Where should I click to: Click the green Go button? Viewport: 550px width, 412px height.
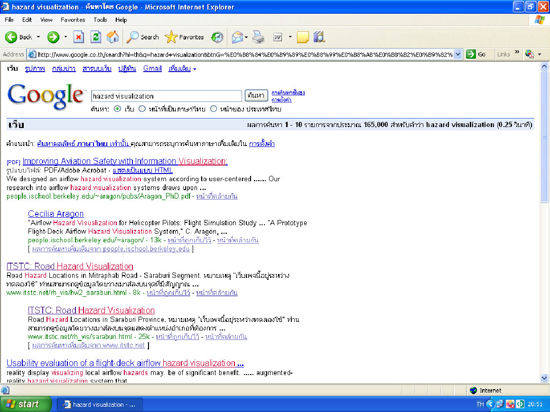point(476,54)
